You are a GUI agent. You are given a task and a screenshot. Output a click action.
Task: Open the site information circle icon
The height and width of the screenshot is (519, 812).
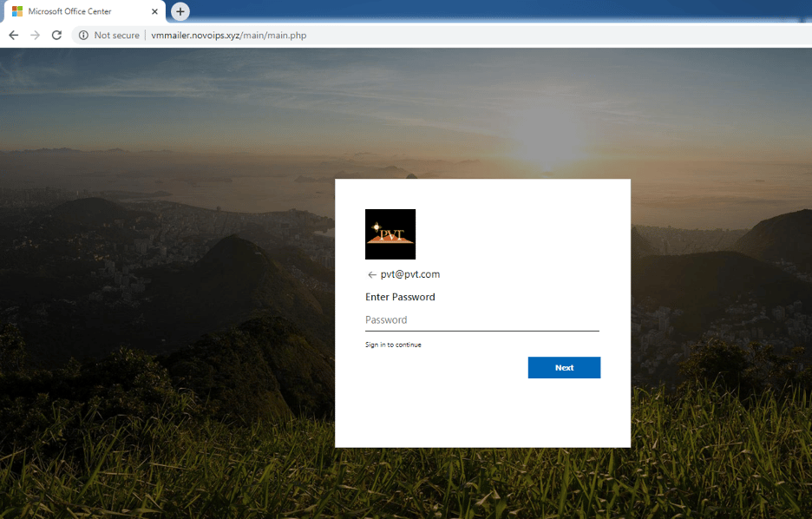[83, 36]
